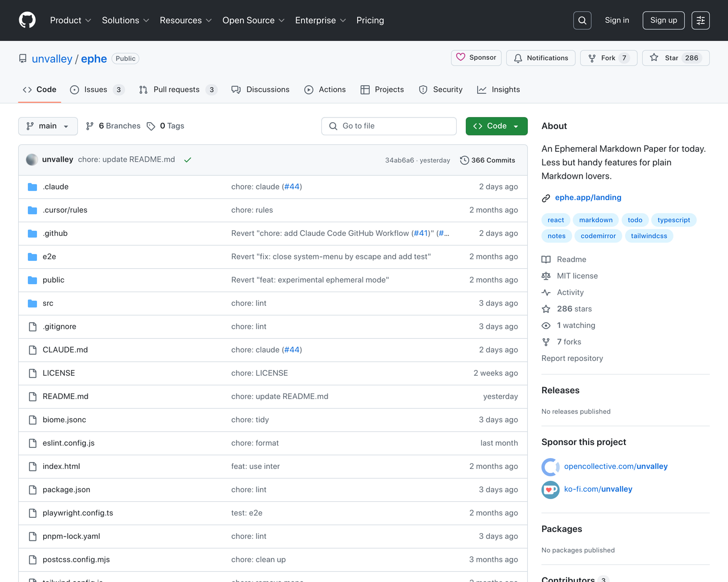
Task: Star the ephe repository
Action: [x=676, y=58]
